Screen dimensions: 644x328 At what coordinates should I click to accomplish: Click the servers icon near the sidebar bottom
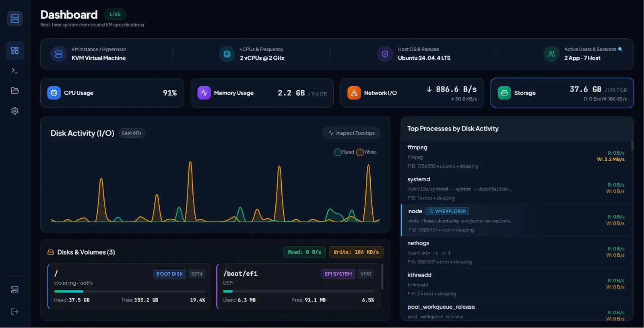15,290
